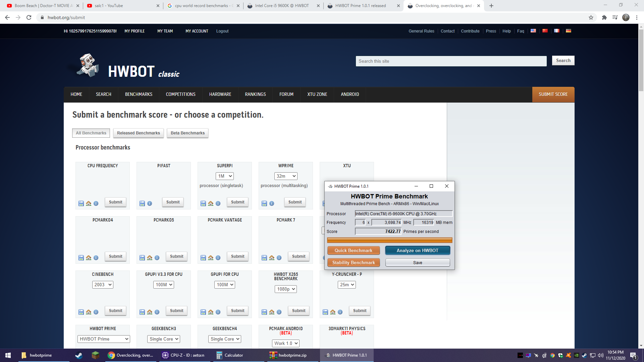This screenshot has width=644, height=362.
Task: Open the Chrome extensions puzzle icon
Action: point(604,17)
